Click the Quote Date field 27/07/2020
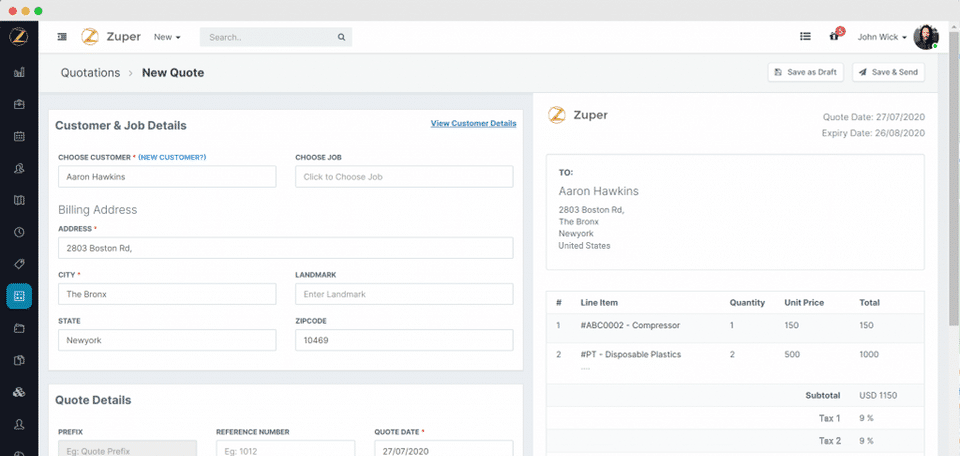This screenshot has height=456, width=960. click(x=444, y=449)
